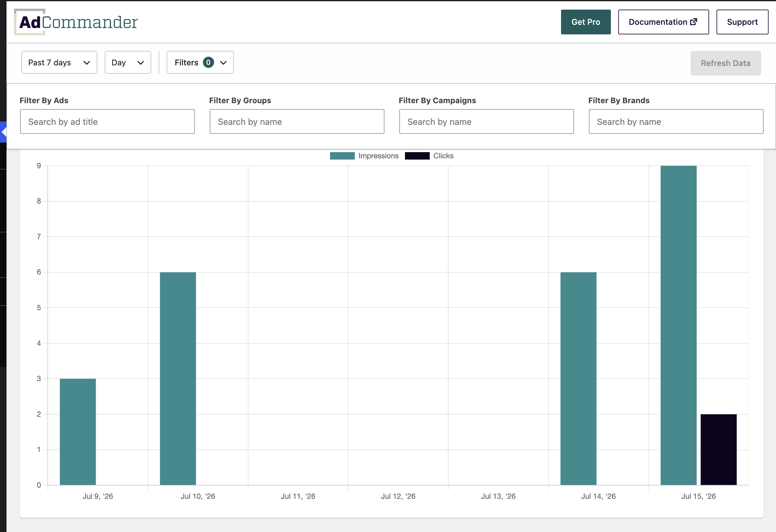The image size is (776, 532).
Task: Click the 'Filter By Ads' label
Action: (x=44, y=100)
